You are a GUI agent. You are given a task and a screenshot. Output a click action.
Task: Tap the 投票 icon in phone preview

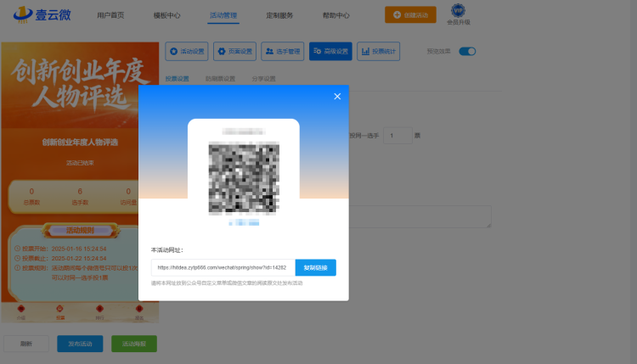[x=60, y=312]
